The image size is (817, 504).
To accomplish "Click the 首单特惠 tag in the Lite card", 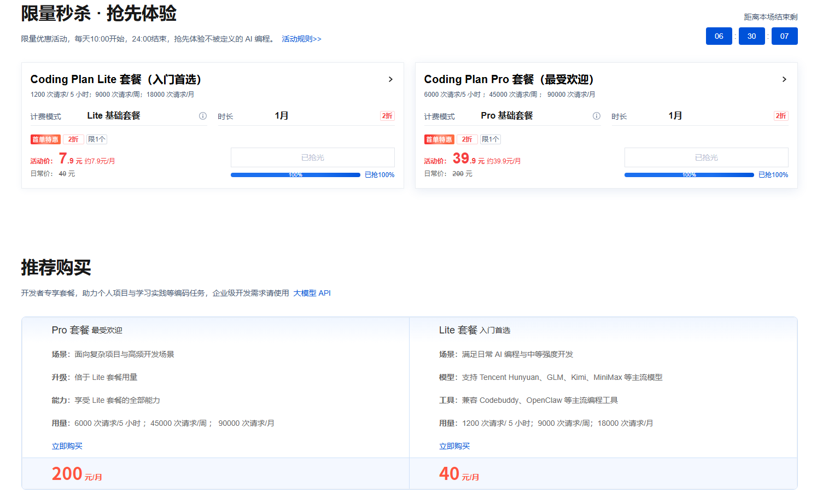I will (x=45, y=139).
